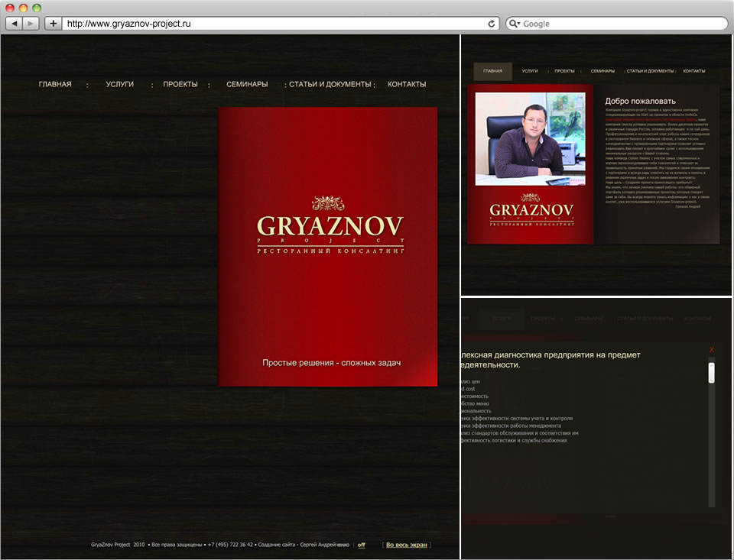734x560 pixels.
Task: Switch to fullscreen via Во весь экран
Action: [408, 545]
